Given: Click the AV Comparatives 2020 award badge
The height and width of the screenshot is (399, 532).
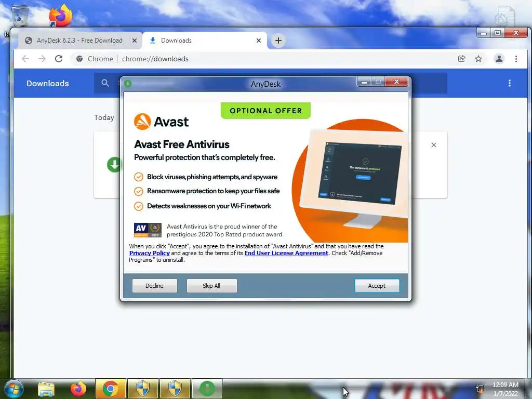Looking at the screenshot, I should point(148,230).
